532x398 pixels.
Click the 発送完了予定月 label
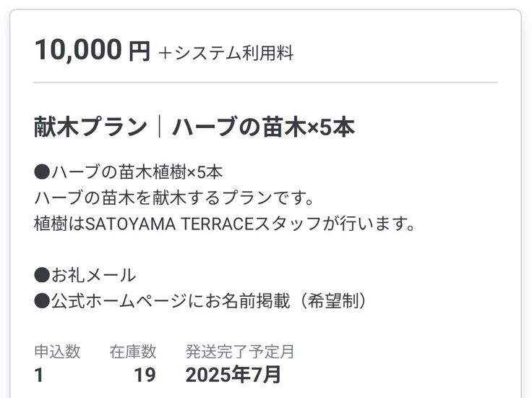240,352
